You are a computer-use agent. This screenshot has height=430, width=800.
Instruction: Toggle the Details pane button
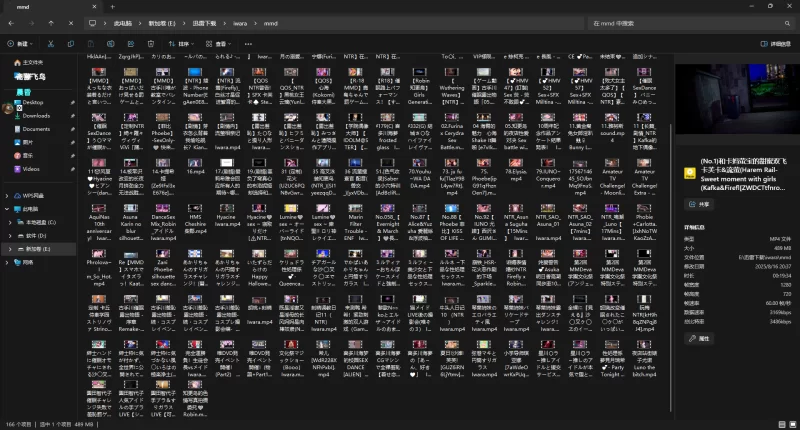point(775,44)
